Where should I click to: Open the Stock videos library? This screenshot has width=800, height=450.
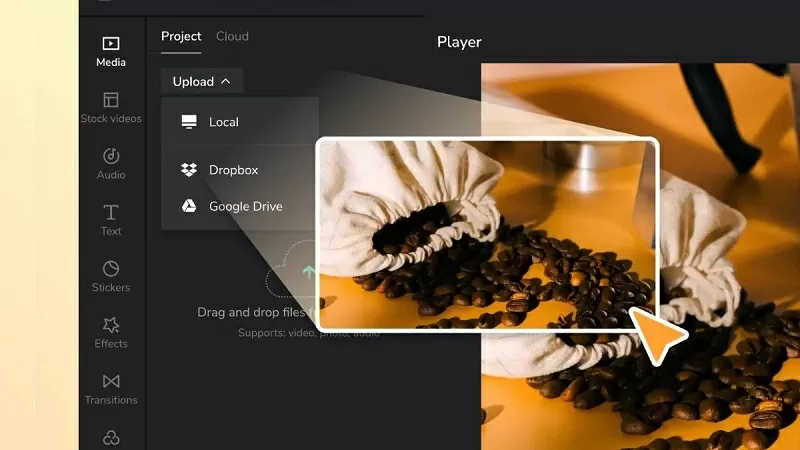(111, 108)
